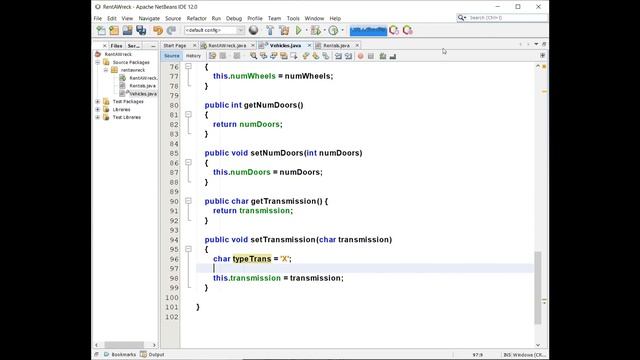Click the Find Previous Occurrence icon
This screenshot has height=360, width=640.
[x=264, y=56]
